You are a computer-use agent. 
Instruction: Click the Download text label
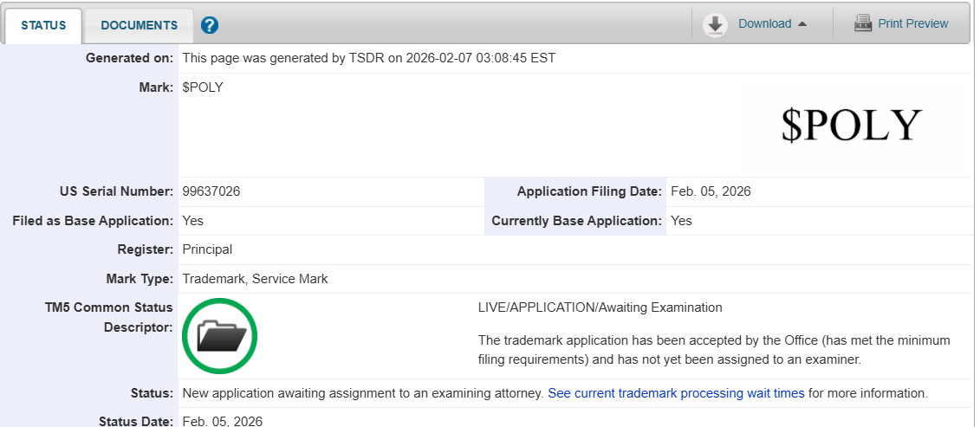[x=764, y=24]
